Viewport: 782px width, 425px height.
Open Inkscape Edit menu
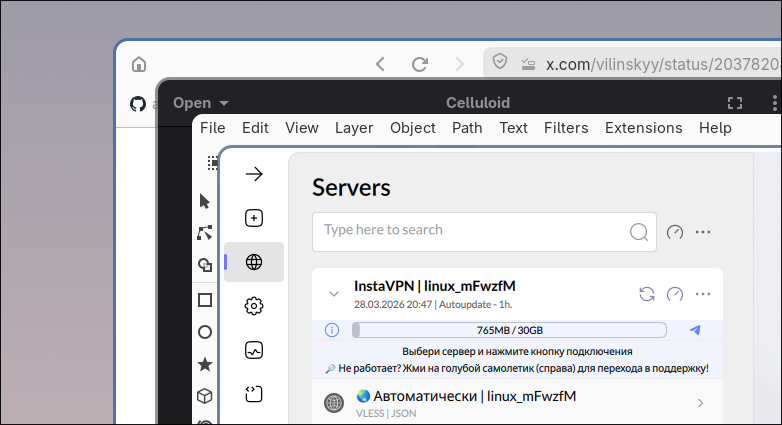coord(255,128)
